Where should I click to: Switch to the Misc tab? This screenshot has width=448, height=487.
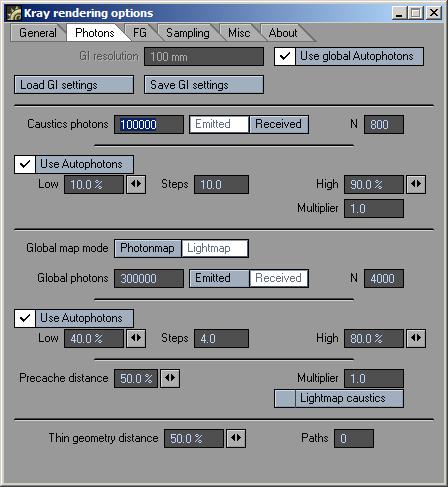[239, 33]
